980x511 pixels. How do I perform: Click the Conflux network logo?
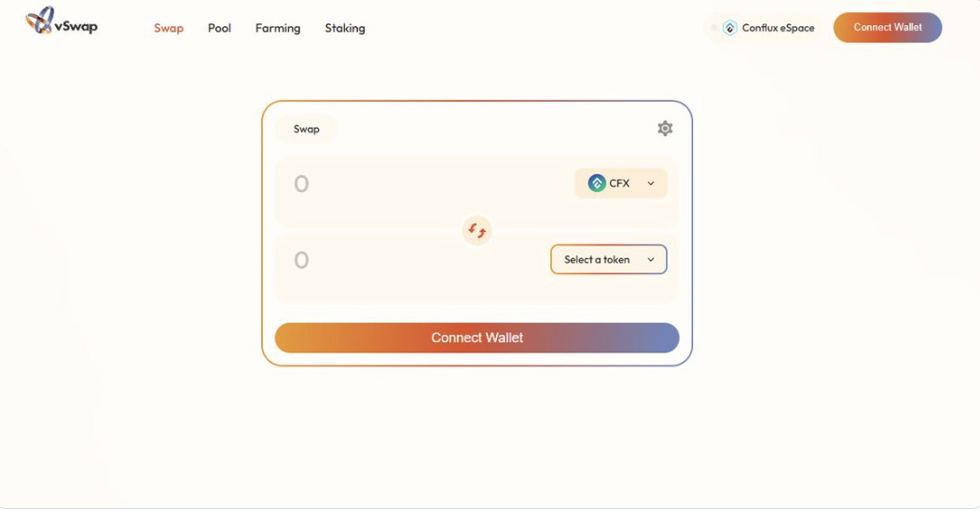(729, 28)
